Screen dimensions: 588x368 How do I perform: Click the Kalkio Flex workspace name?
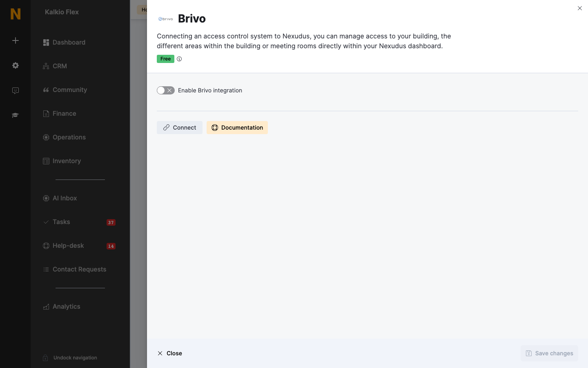click(x=62, y=12)
